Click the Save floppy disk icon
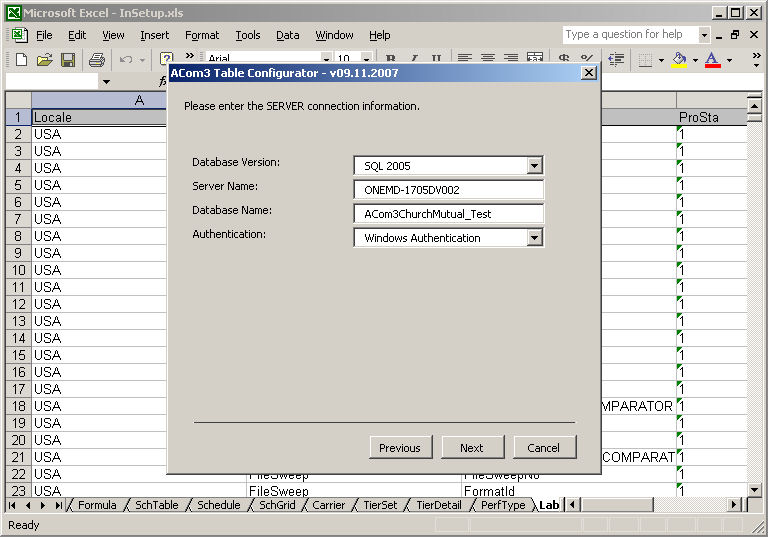Screen dimensions: 768x537 point(68,60)
